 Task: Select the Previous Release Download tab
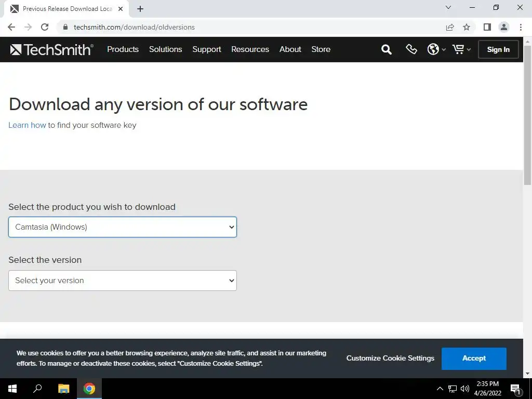point(66,9)
